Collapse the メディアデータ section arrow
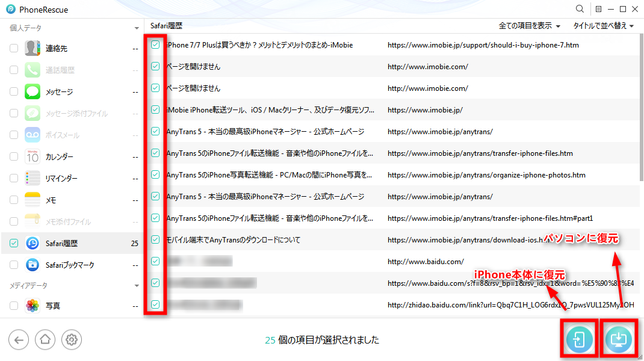 tap(137, 285)
